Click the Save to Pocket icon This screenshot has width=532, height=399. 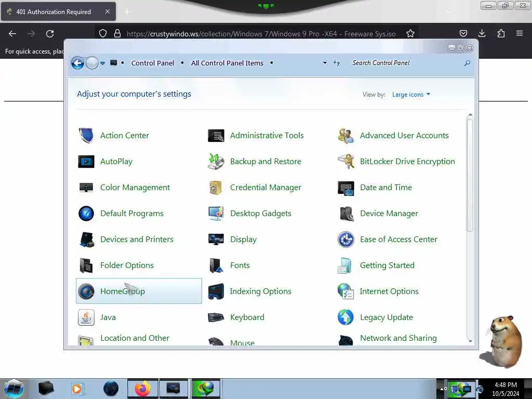tap(463, 33)
